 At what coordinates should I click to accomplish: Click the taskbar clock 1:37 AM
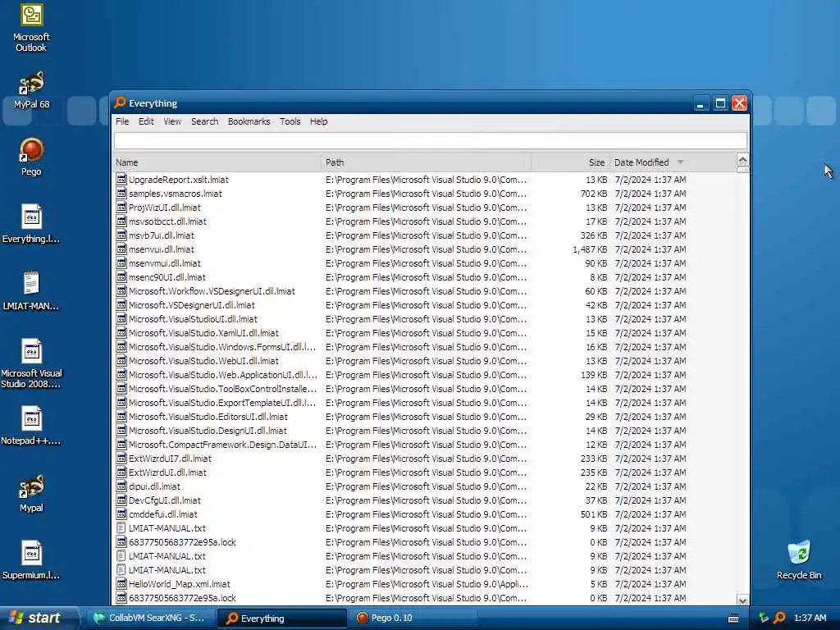[x=810, y=619]
